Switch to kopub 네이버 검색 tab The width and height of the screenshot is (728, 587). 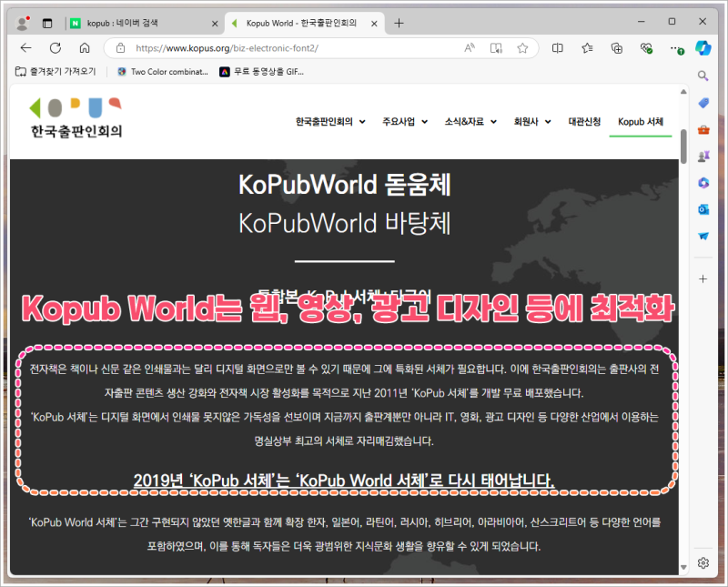point(143,24)
